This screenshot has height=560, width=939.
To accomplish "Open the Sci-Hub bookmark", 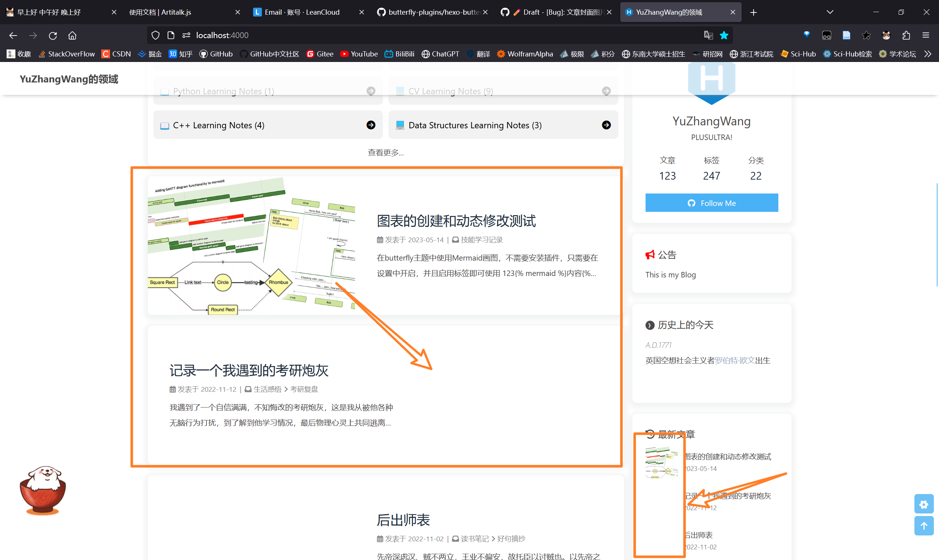I will (798, 54).
